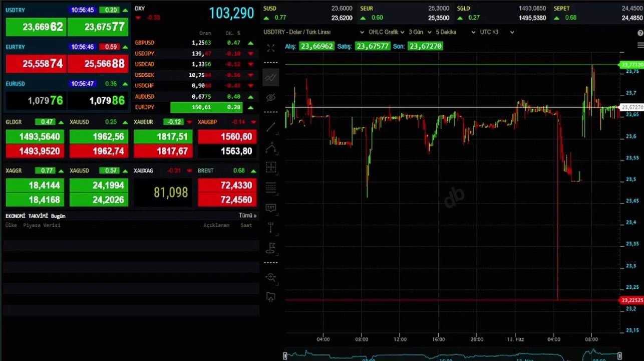Select the GBPUSD row in the pairs list
The image size is (644, 361).
pos(194,43)
